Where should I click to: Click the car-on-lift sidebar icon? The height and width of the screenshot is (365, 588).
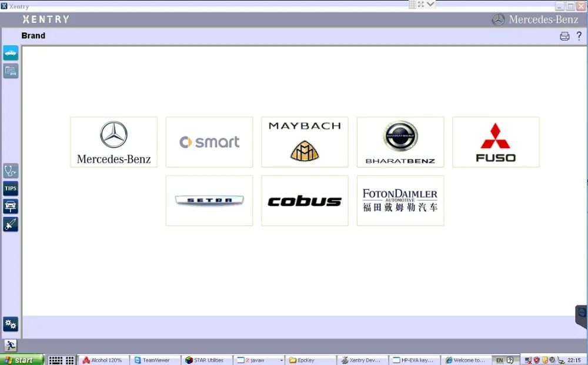[11, 206]
